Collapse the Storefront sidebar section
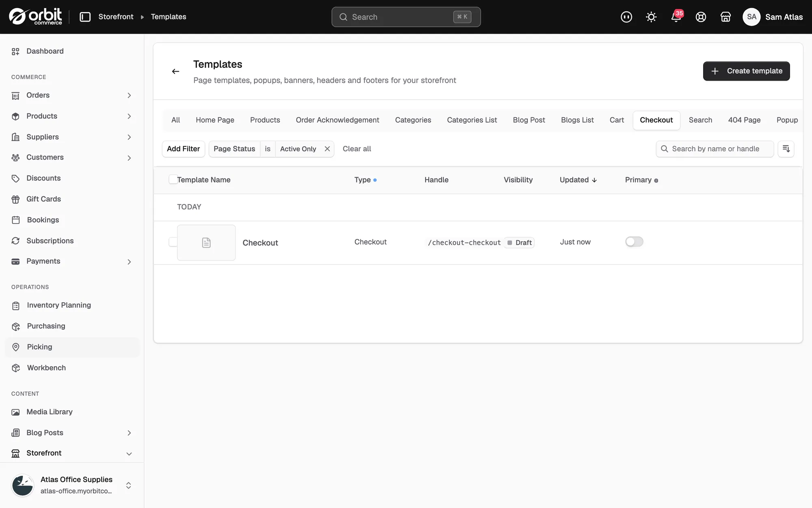This screenshot has width=812, height=508. pos(129,454)
